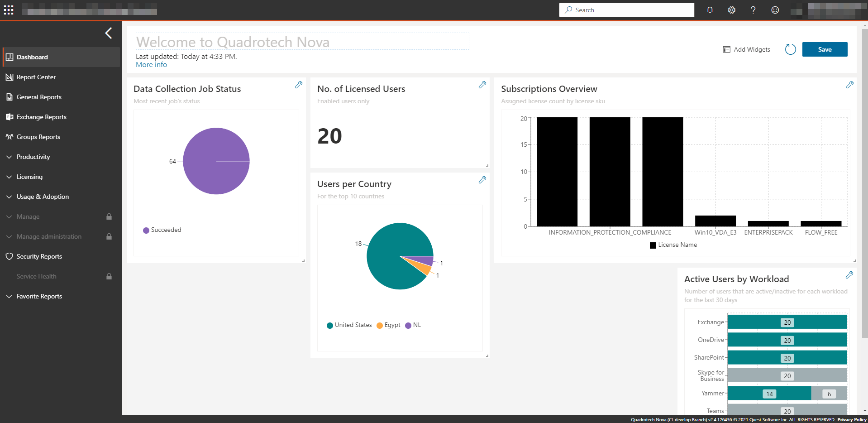Expand the Manage administration chevron

(9, 236)
